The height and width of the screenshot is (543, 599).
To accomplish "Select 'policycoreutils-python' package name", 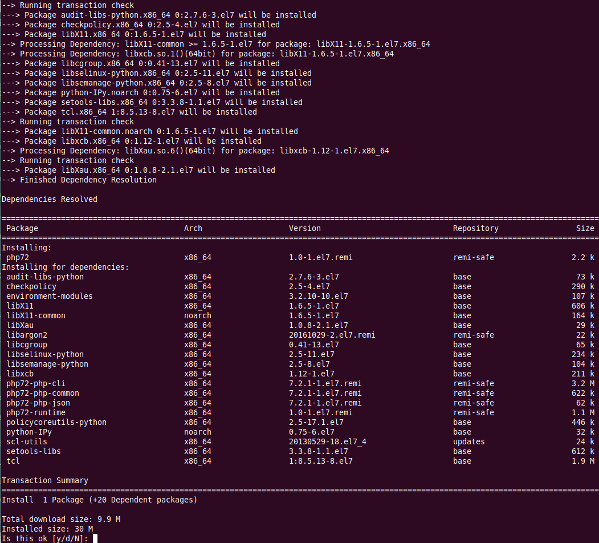I will (56, 422).
